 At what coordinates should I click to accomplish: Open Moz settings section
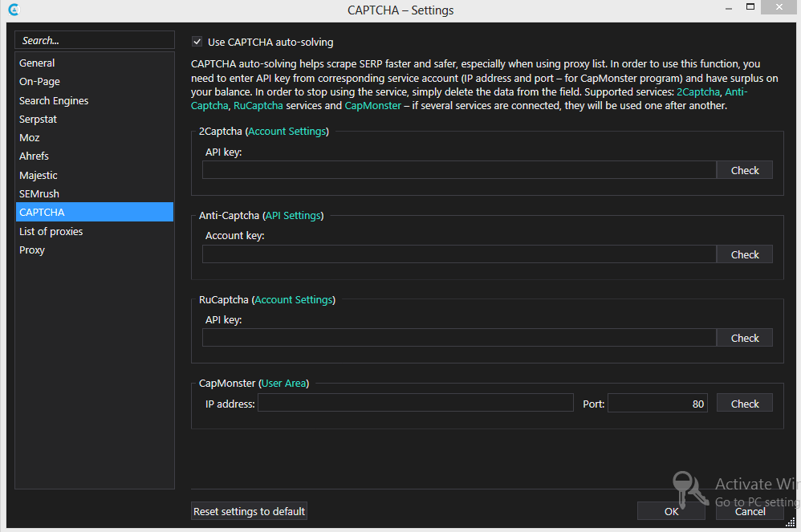95,138
